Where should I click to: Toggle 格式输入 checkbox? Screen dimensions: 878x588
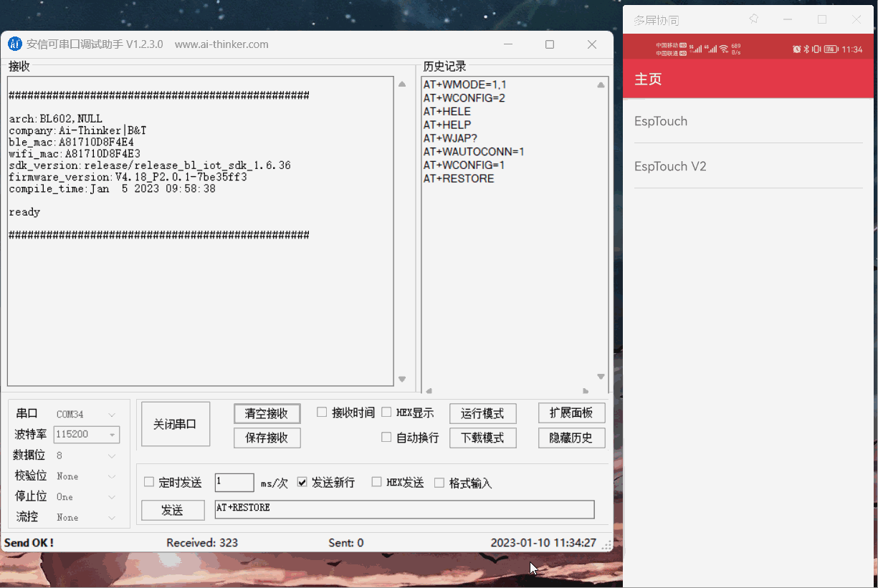point(439,482)
